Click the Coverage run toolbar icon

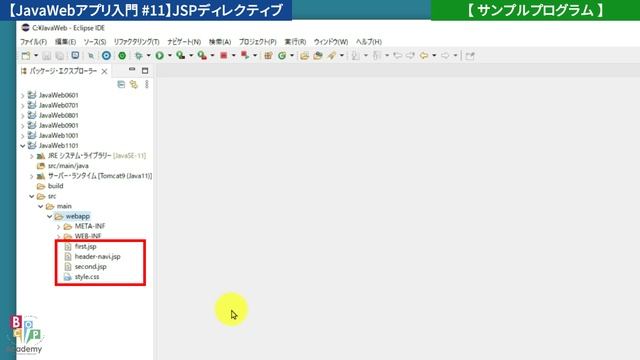pyautogui.click(x=181, y=56)
